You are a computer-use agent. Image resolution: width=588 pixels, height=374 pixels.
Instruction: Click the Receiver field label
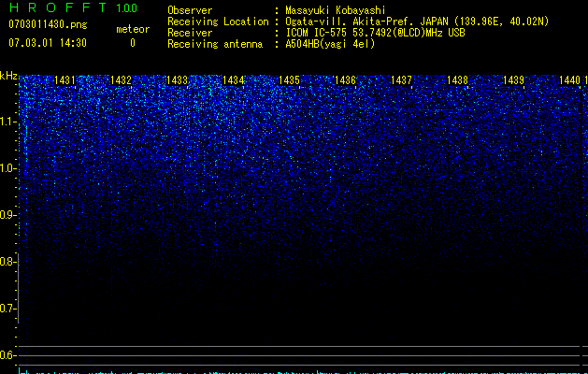tap(190, 33)
